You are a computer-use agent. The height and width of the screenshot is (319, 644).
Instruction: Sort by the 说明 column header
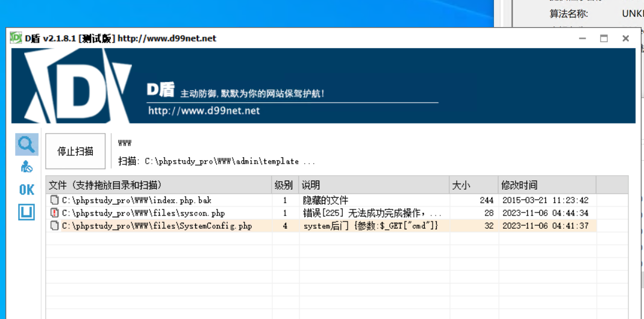(x=374, y=185)
